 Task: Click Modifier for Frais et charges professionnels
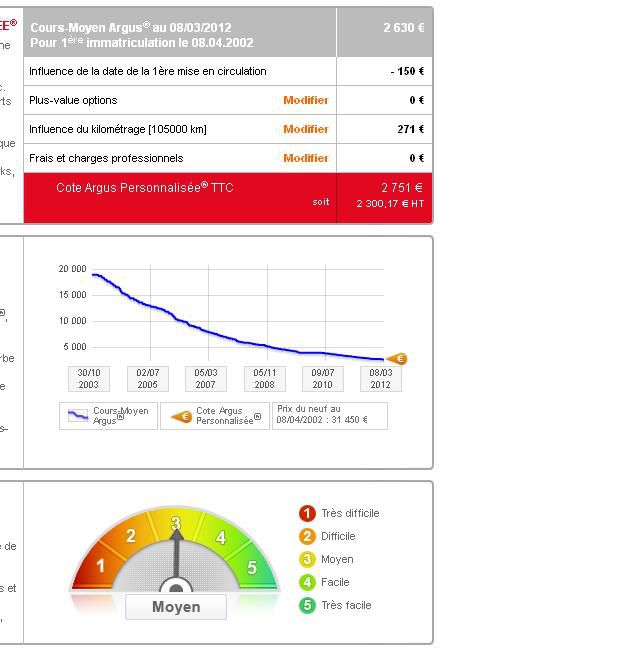point(305,158)
